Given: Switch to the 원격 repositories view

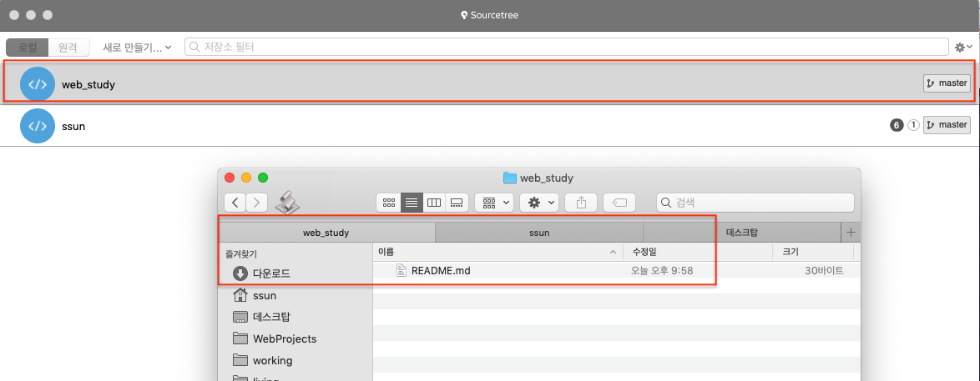Looking at the screenshot, I should (x=68, y=47).
